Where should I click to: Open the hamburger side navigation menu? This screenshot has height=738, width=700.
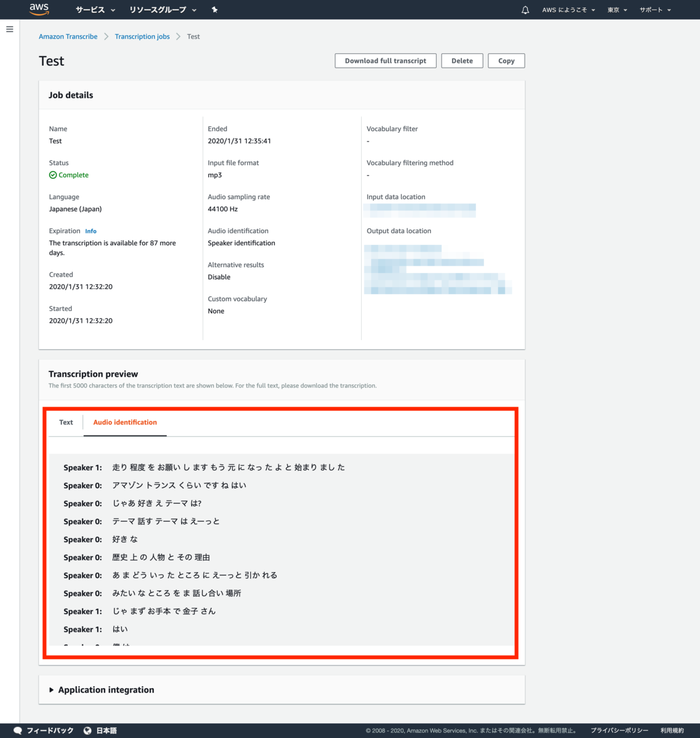10,29
